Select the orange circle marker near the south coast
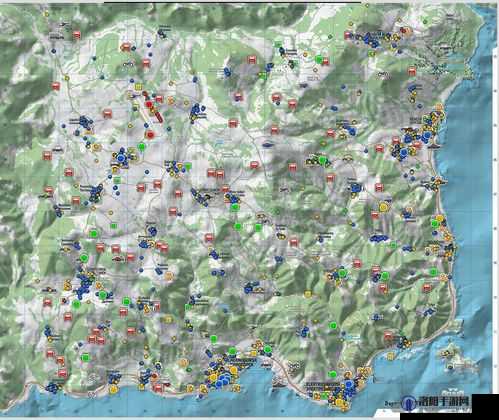This screenshot has width=499, height=420. 183,363
